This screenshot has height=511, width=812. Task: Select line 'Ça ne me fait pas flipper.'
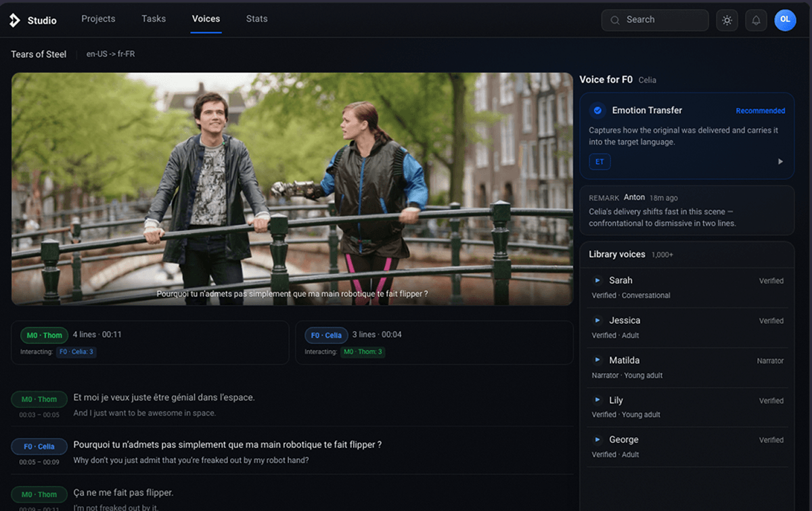pos(124,493)
